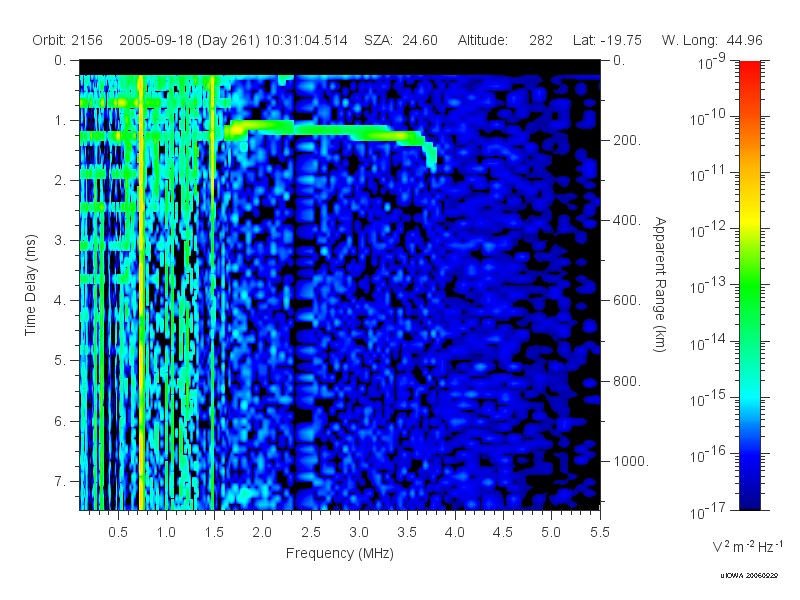Click the altitude value '282'
This screenshot has width=800, height=600.
tap(541, 40)
